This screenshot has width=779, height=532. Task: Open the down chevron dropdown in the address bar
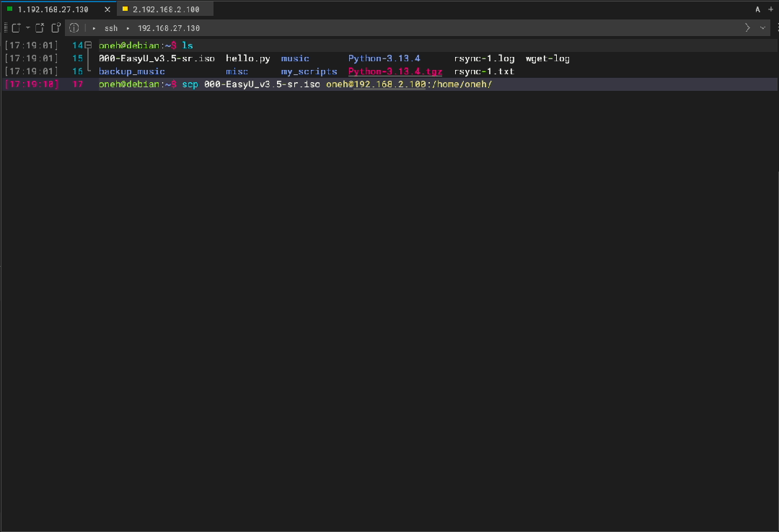762,28
